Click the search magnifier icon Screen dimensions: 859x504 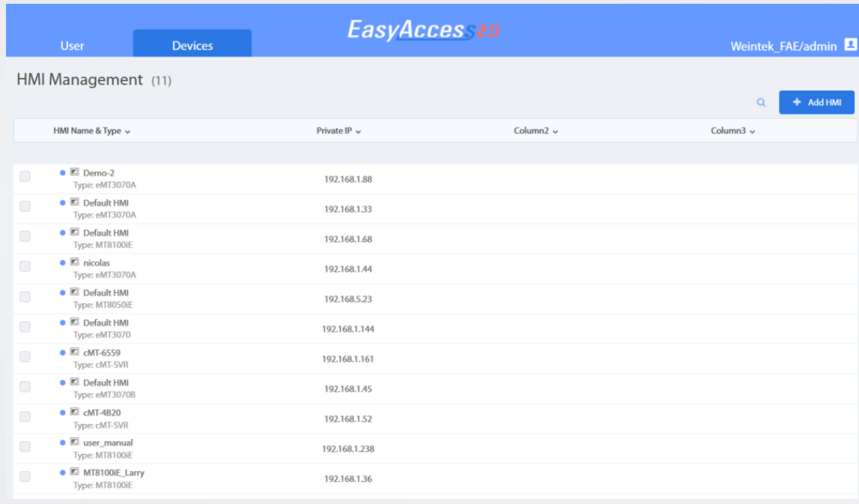click(761, 103)
